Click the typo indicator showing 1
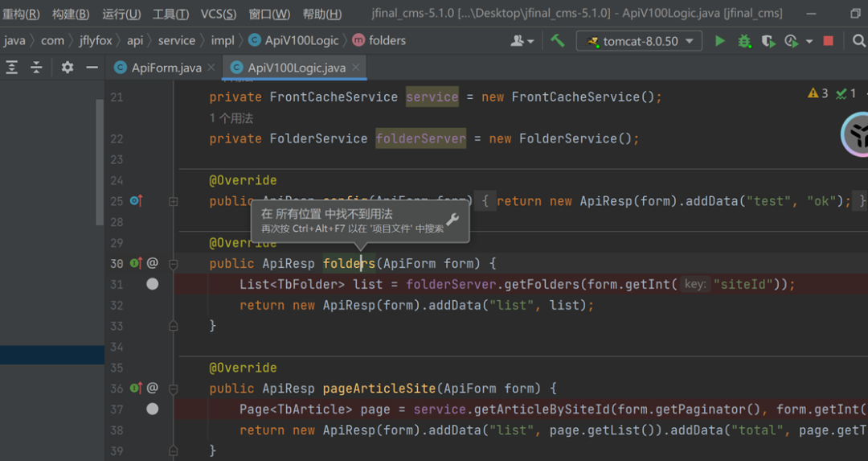This screenshot has height=461, width=868. 845,93
